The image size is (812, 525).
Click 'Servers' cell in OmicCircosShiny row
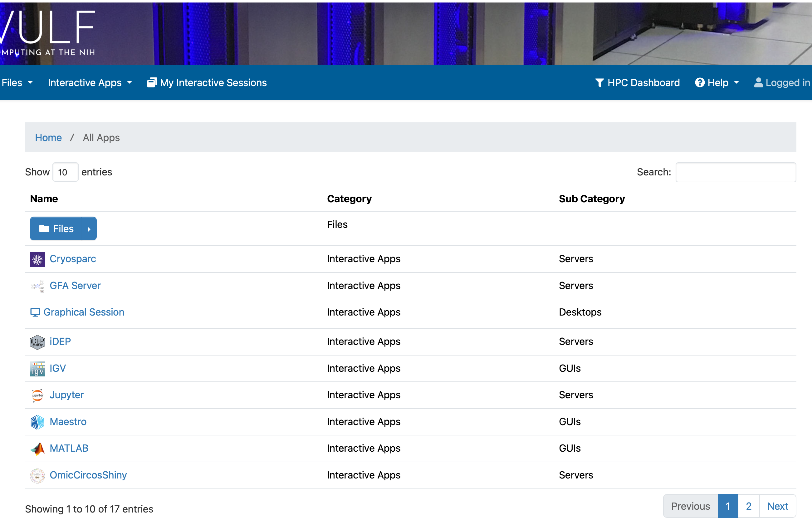tap(576, 475)
